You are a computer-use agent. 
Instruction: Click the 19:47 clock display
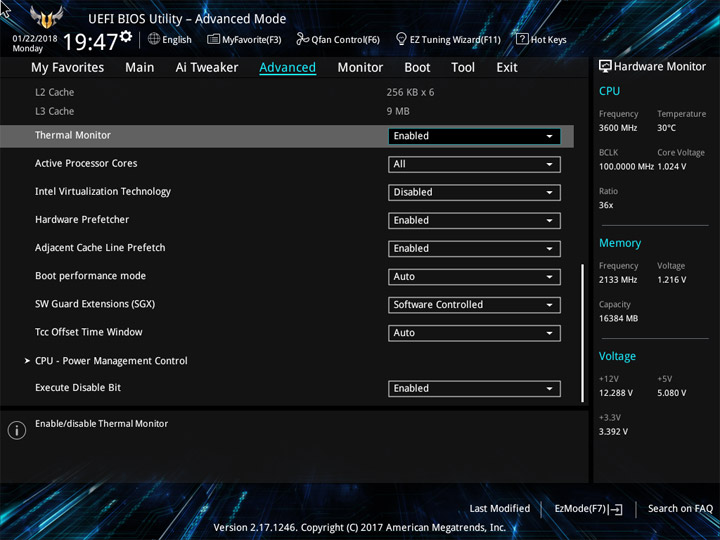[x=90, y=42]
